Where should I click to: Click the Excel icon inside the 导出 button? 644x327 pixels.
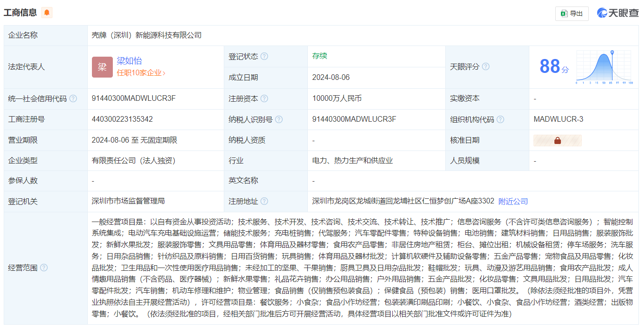point(564,13)
